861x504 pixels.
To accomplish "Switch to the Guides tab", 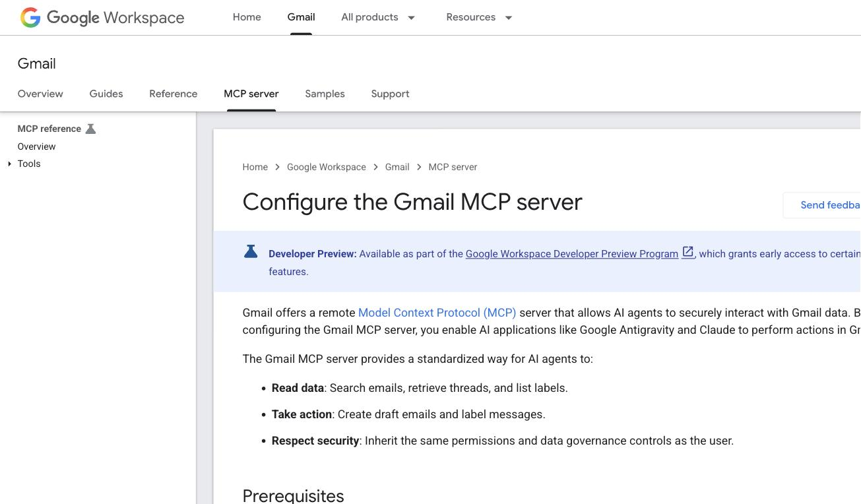I will 106,94.
